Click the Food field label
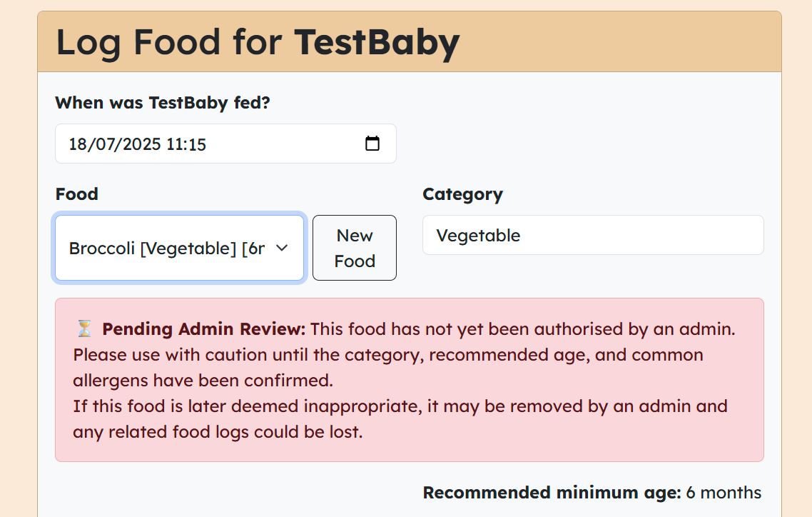This screenshot has width=812, height=517. [x=76, y=194]
